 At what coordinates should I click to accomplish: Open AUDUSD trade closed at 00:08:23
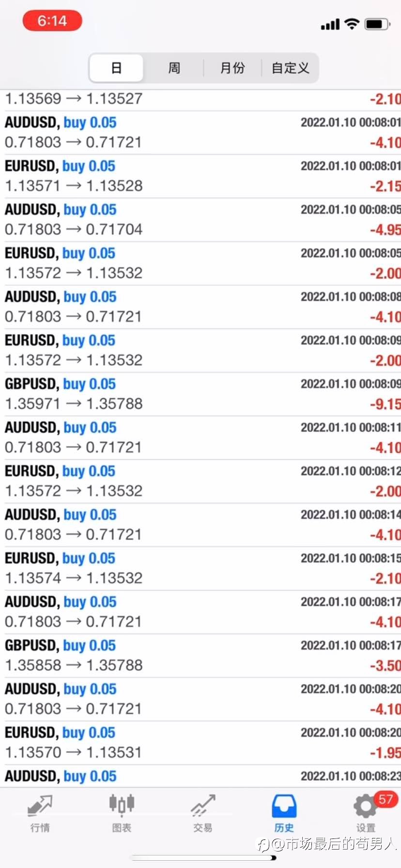(200, 776)
